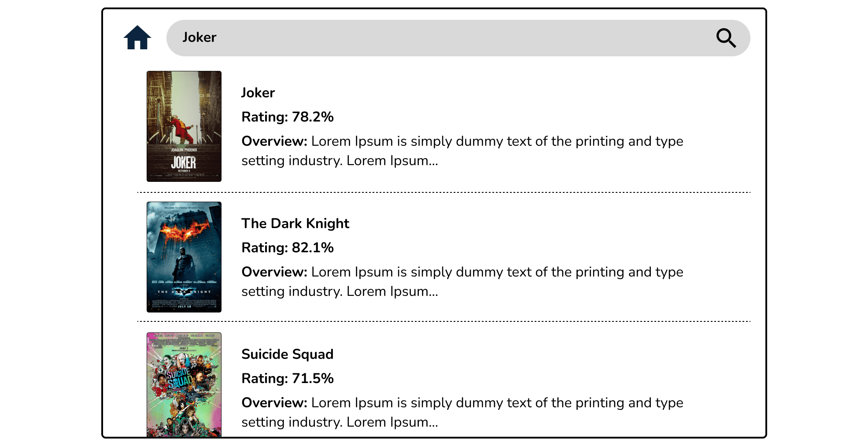
Task: Click the Joker movie title
Action: click(258, 93)
